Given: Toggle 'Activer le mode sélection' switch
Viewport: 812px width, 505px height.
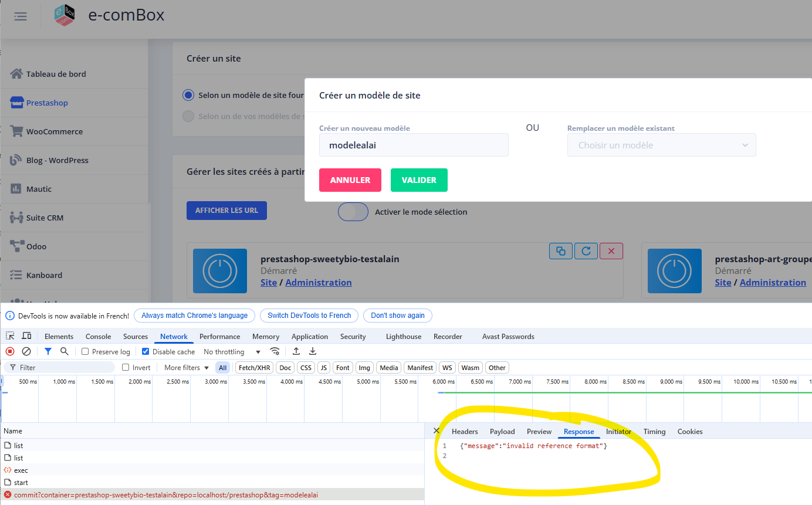Looking at the screenshot, I should [x=353, y=212].
